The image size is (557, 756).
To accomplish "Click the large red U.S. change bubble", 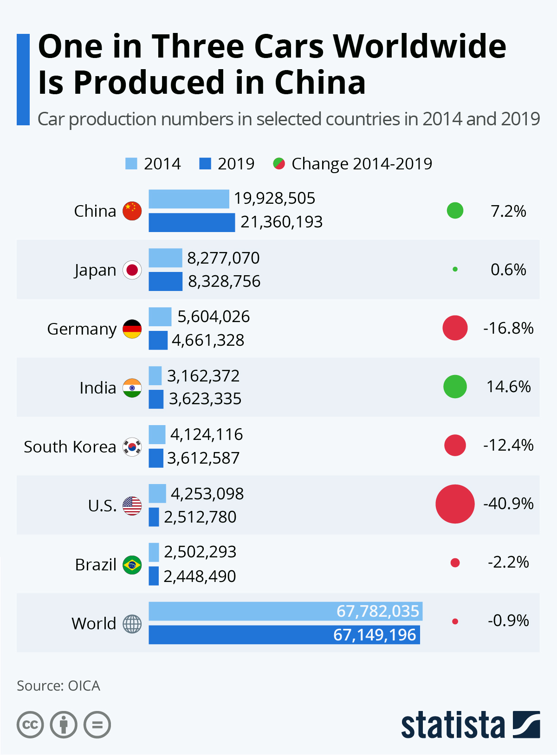I will click(x=455, y=504).
